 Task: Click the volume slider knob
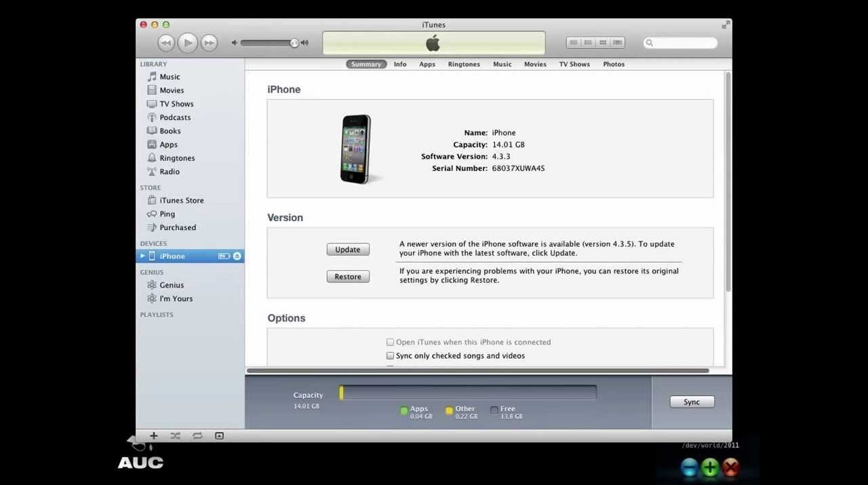294,43
